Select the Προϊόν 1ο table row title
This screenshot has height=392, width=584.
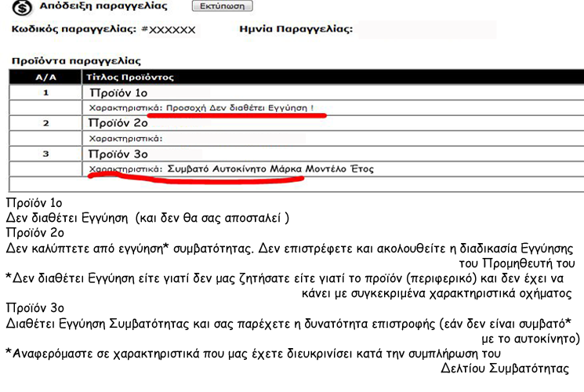tap(118, 93)
